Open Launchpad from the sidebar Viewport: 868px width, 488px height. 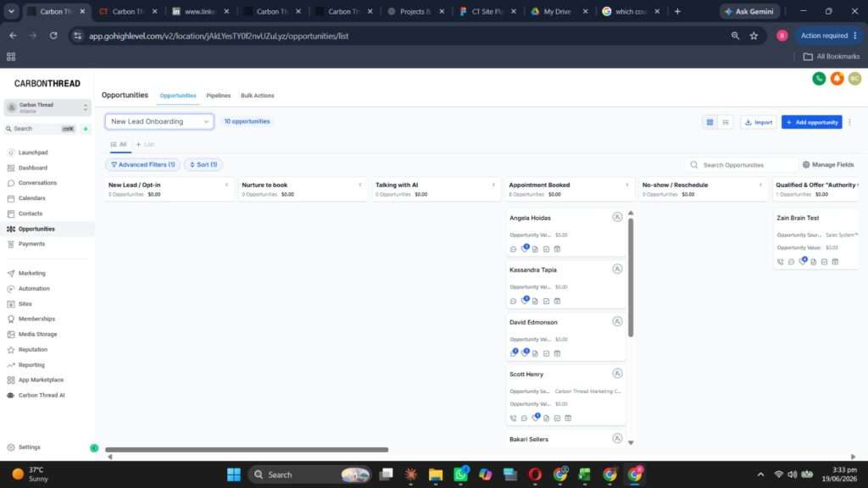(x=33, y=152)
